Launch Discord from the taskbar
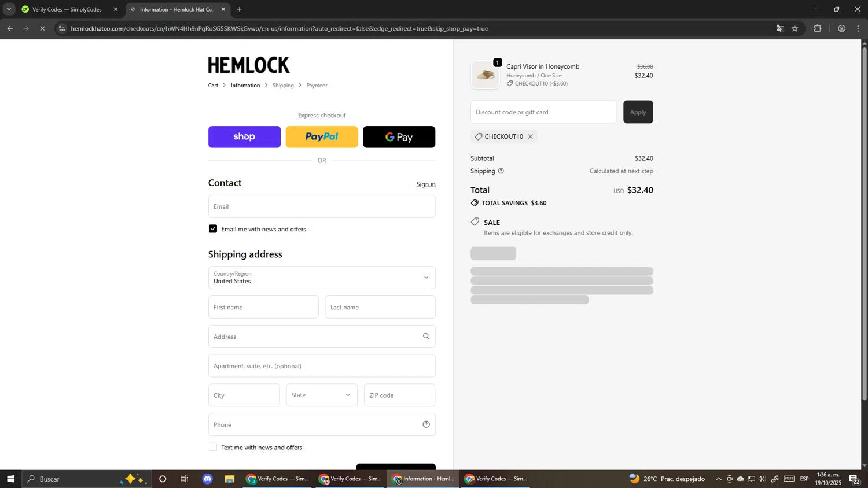Image resolution: width=868 pixels, height=488 pixels. [208, 479]
